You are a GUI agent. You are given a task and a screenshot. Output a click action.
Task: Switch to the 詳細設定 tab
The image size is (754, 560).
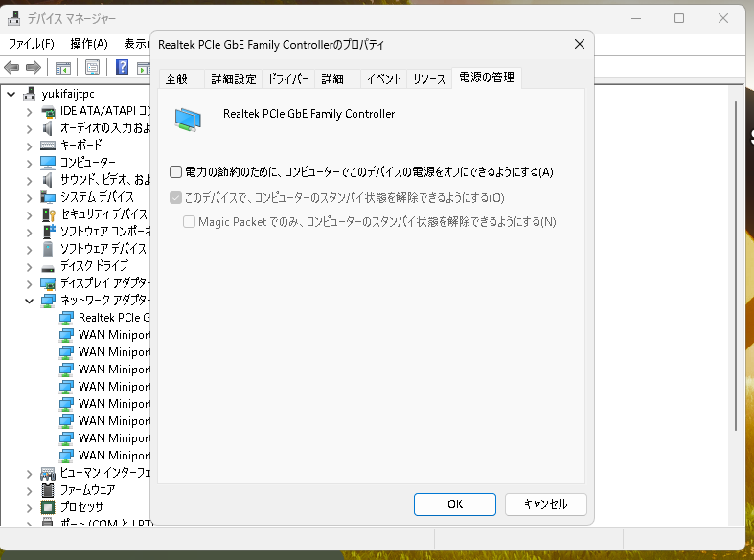[x=234, y=78]
